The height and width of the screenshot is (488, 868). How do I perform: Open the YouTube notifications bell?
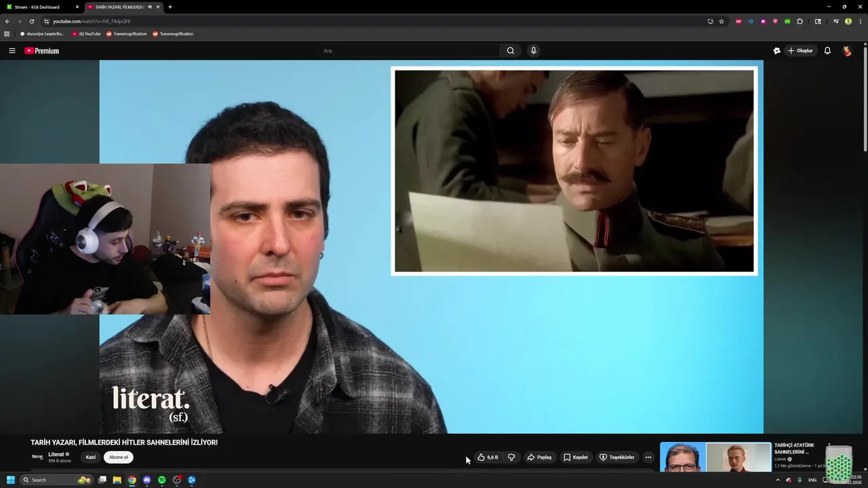[x=827, y=51]
